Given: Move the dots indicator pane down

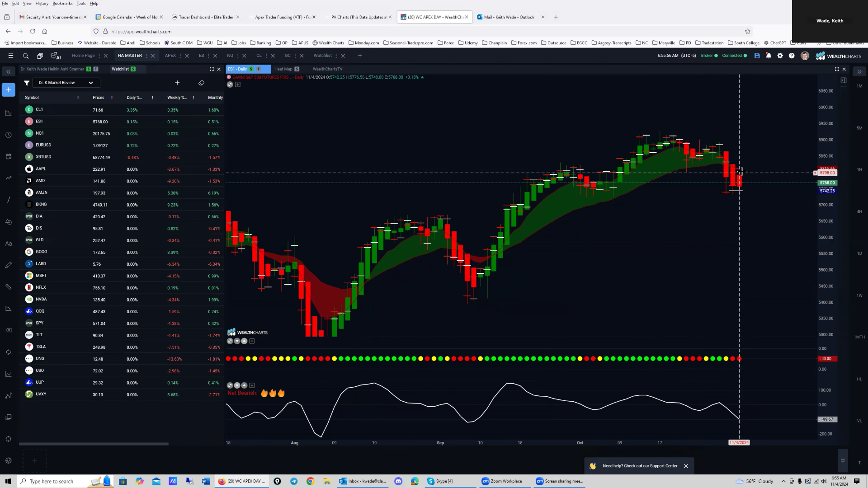Looking at the screenshot, I should click(x=237, y=341).
